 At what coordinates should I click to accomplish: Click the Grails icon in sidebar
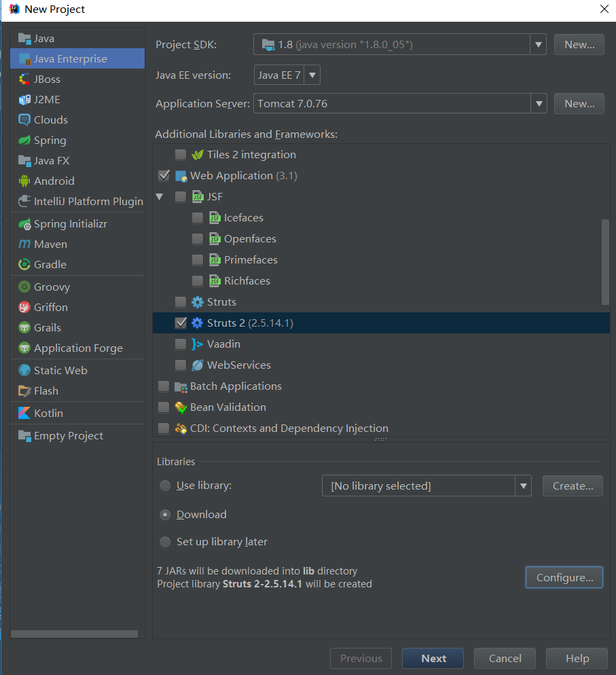(x=24, y=327)
